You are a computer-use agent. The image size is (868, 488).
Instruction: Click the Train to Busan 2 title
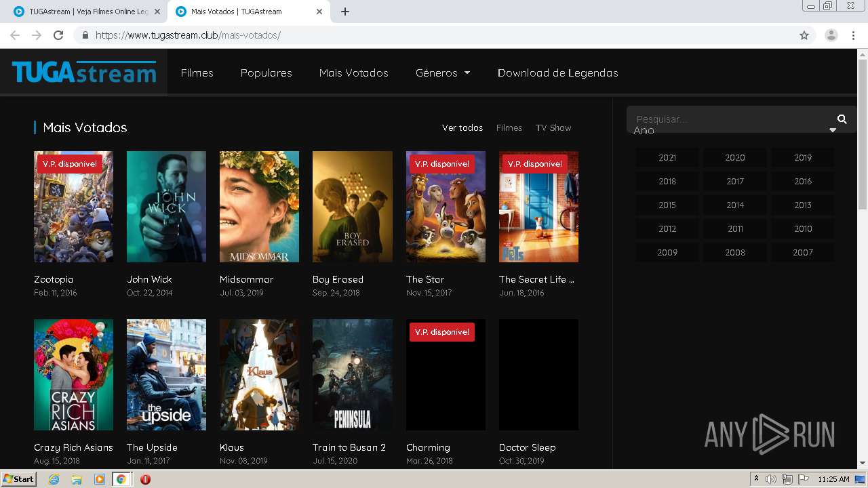point(349,447)
